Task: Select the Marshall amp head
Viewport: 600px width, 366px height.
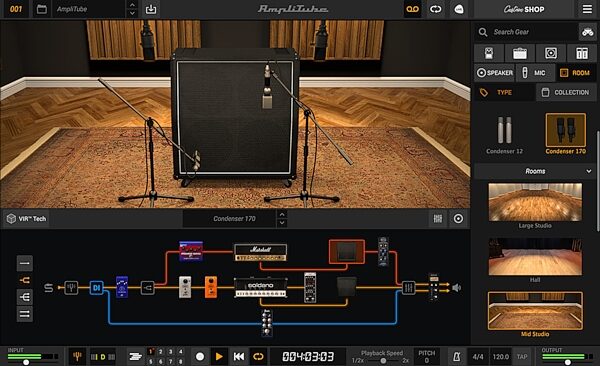Action: (260, 253)
